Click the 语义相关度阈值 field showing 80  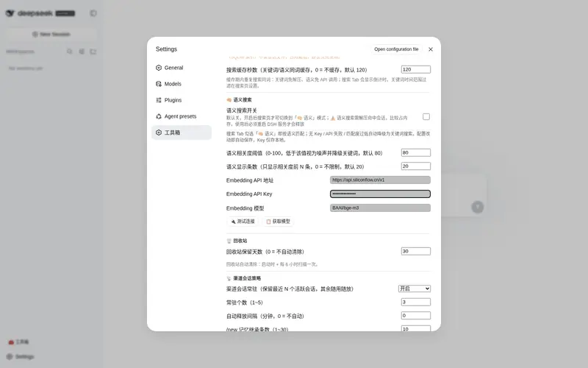pyautogui.click(x=415, y=152)
